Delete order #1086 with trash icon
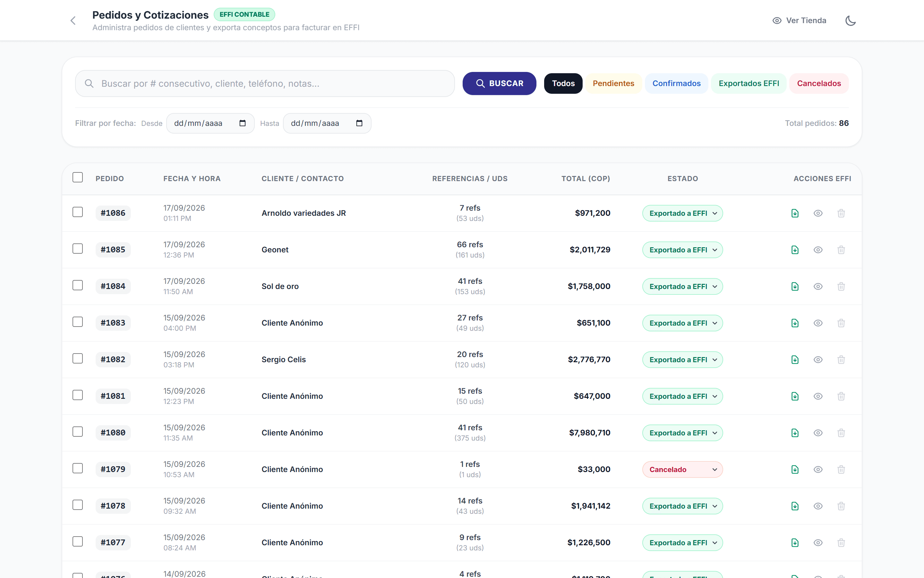The height and width of the screenshot is (578, 924). tap(841, 213)
